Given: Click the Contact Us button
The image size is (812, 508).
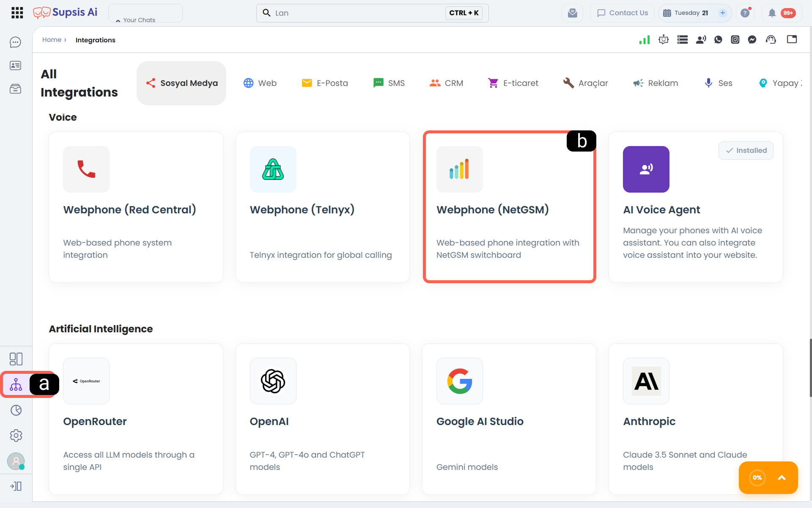Looking at the screenshot, I should coord(623,13).
